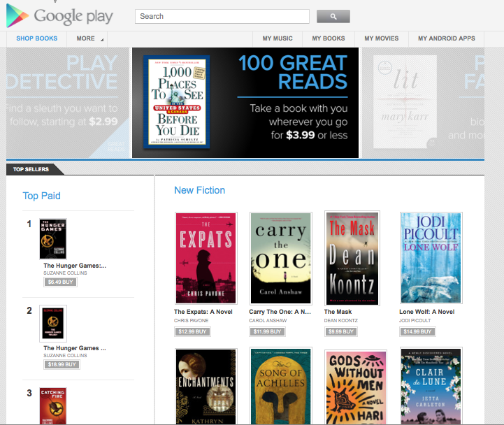Open author Dean Koontz

pyautogui.click(x=340, y=321)
